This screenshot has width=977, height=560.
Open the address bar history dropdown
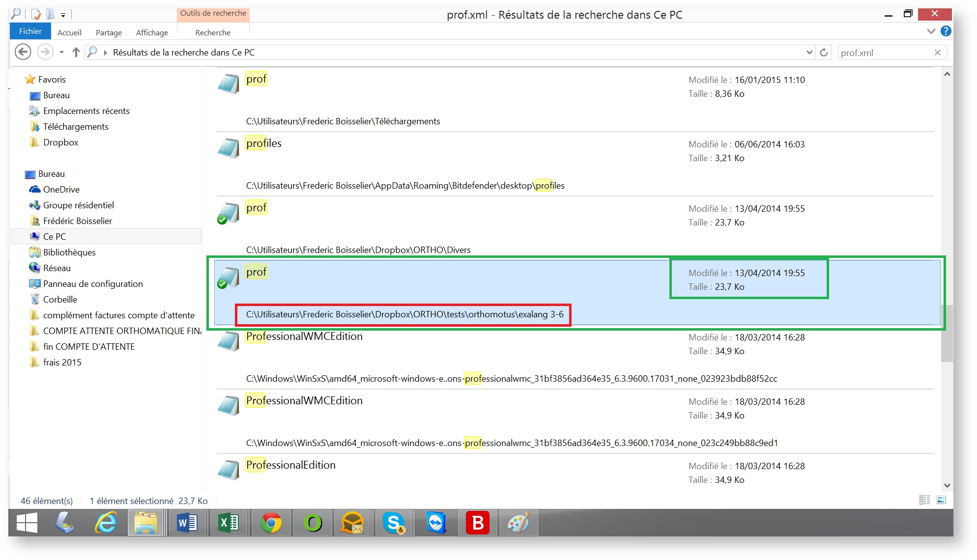point(808,52)
